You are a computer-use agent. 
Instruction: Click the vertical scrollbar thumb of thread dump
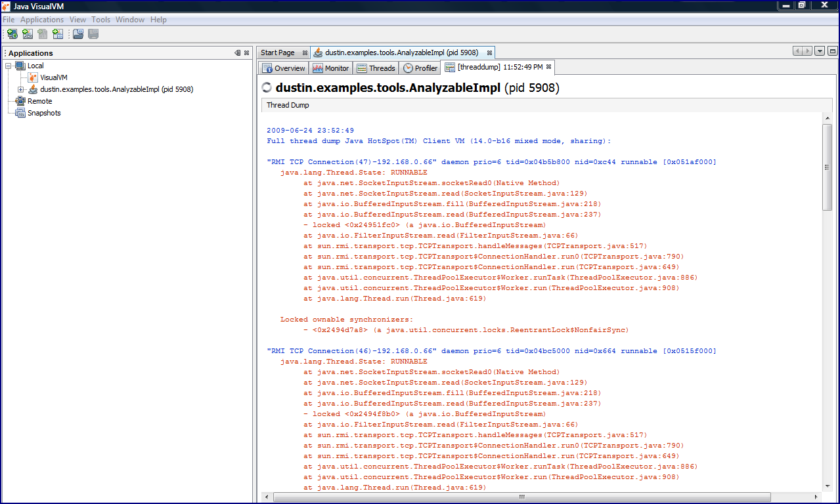click(x=828, y=167)
